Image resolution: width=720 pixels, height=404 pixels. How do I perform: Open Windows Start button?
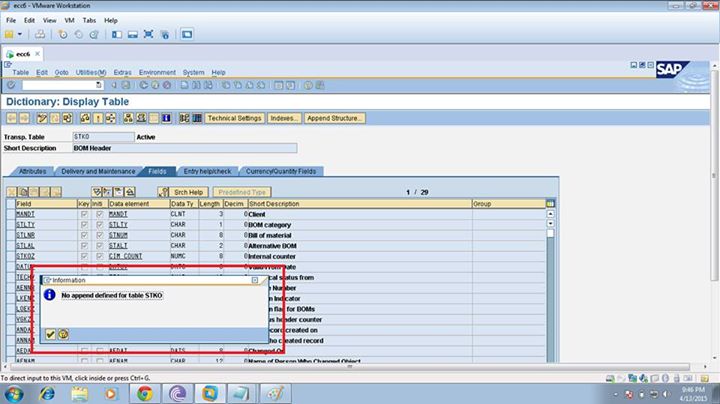(x=14, y=394)
